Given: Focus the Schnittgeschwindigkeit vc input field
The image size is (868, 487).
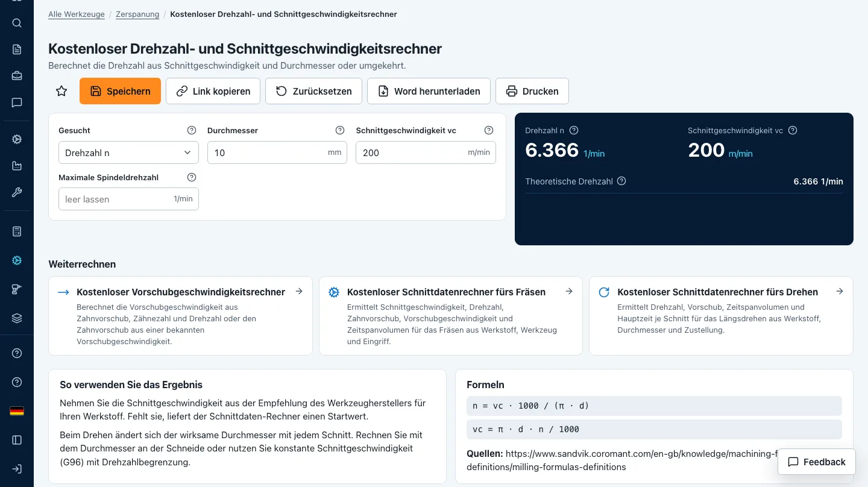Looking at the screenshot, I should [426, 152].
